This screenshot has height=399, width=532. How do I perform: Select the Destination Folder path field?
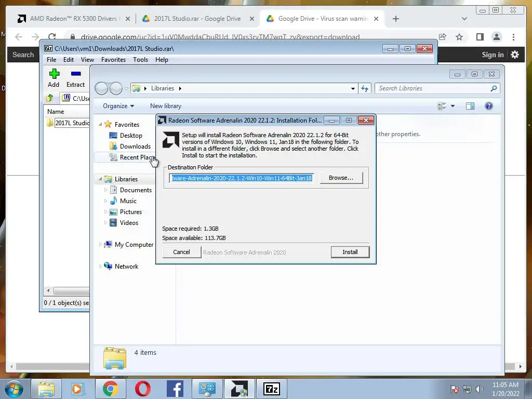click(x=242, y=178)
